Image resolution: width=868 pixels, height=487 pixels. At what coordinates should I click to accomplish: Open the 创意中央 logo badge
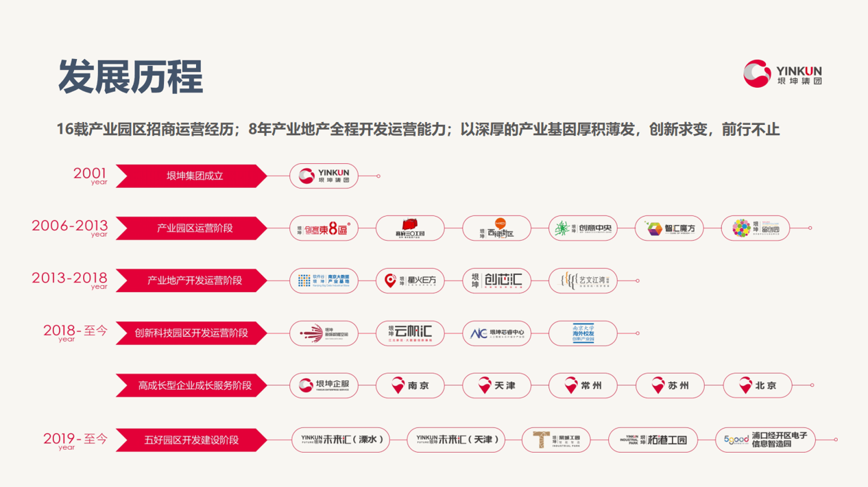583,228
